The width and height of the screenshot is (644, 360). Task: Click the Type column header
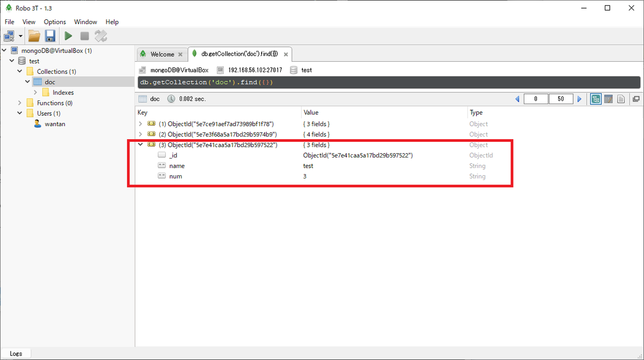555,113
